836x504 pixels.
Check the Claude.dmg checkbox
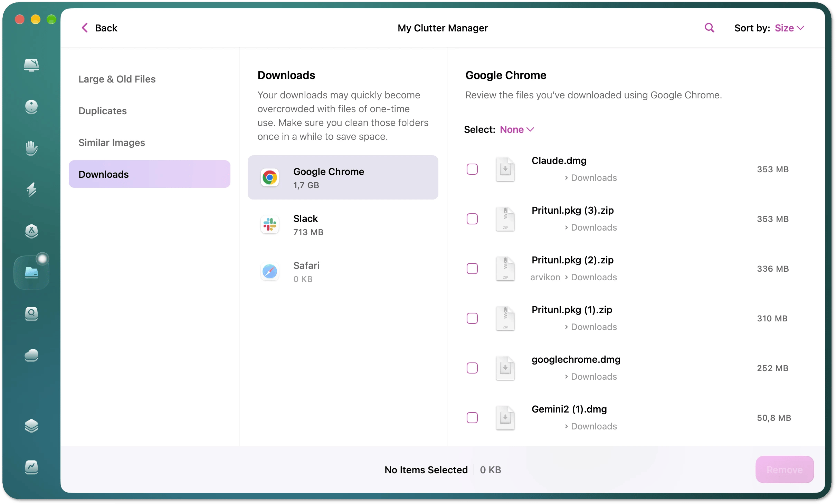click(472, 169)
